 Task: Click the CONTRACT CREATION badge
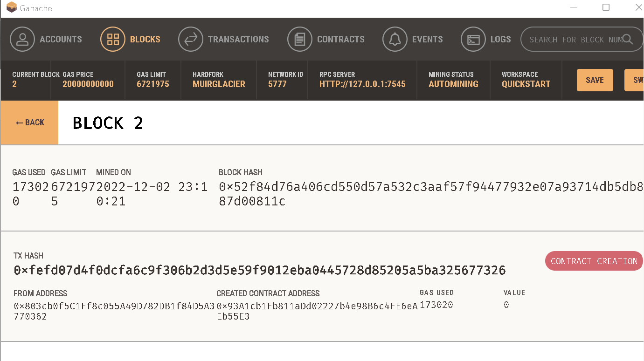[594, 261]
